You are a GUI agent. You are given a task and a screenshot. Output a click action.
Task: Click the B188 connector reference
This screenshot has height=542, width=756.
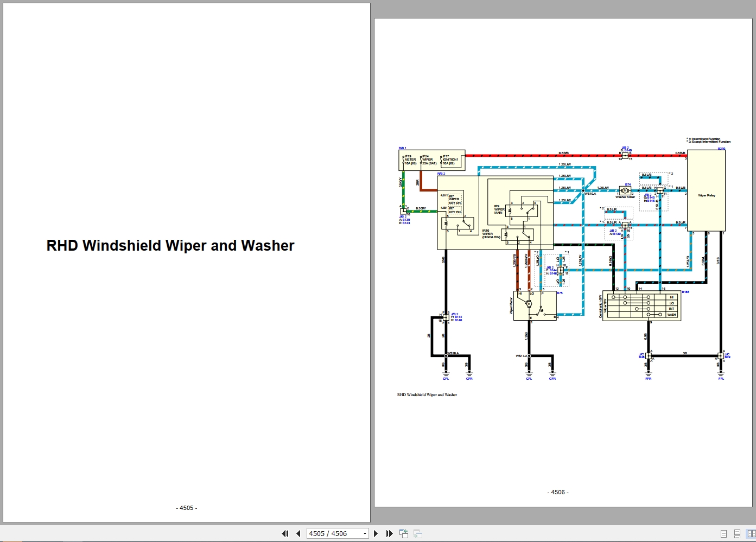[x=685, y=292]
